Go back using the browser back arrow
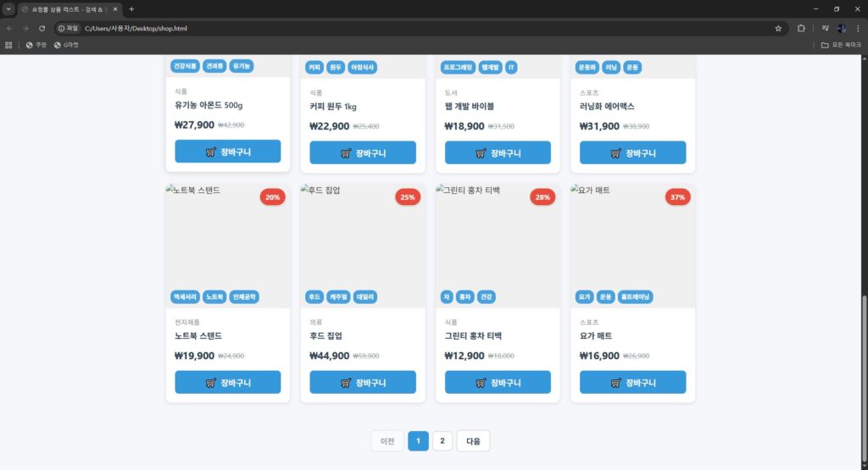 tap(9, 28)
